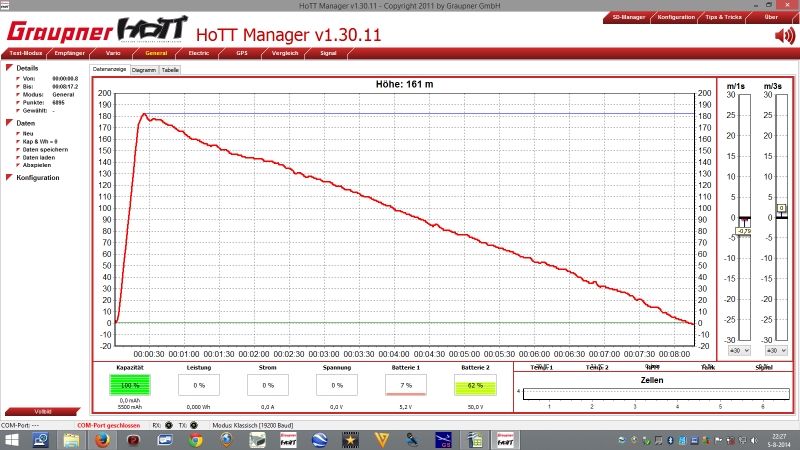This screenshot has width=800, height=450.
Task: Launch Google Chrome from the taskbar
Action: click(195, 440)
